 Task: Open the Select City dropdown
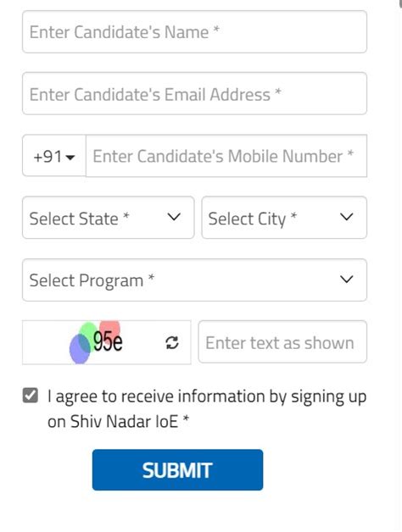tap(284, 218)
